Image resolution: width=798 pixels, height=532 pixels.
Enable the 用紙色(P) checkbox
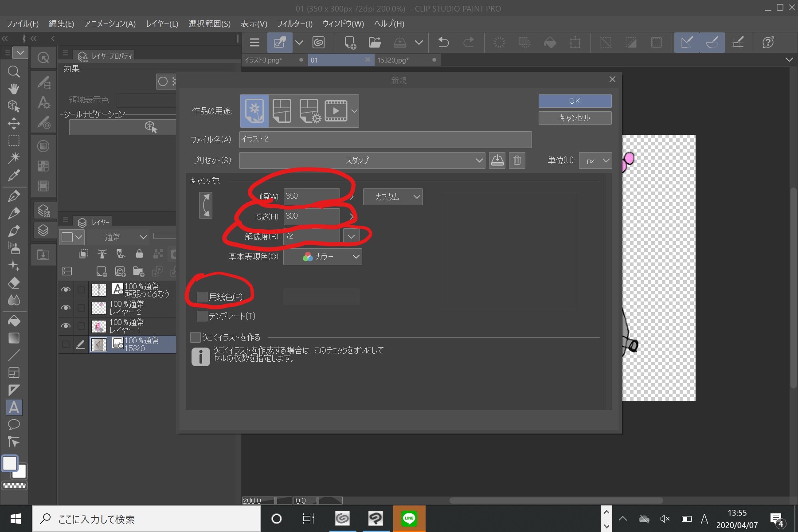[x=202, y=297]
